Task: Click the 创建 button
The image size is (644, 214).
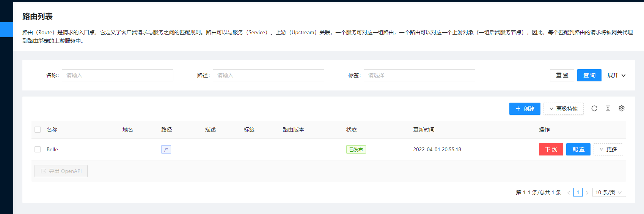Action: click(x=525, y=109)
